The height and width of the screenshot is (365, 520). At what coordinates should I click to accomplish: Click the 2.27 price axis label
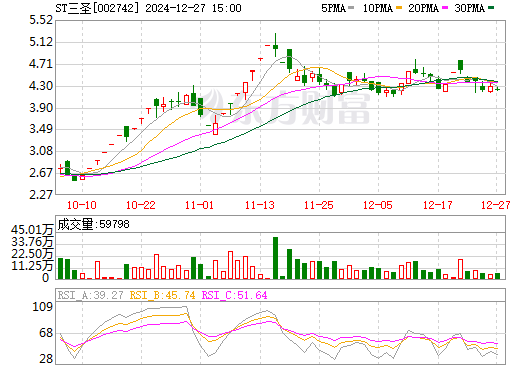(41, 194)
